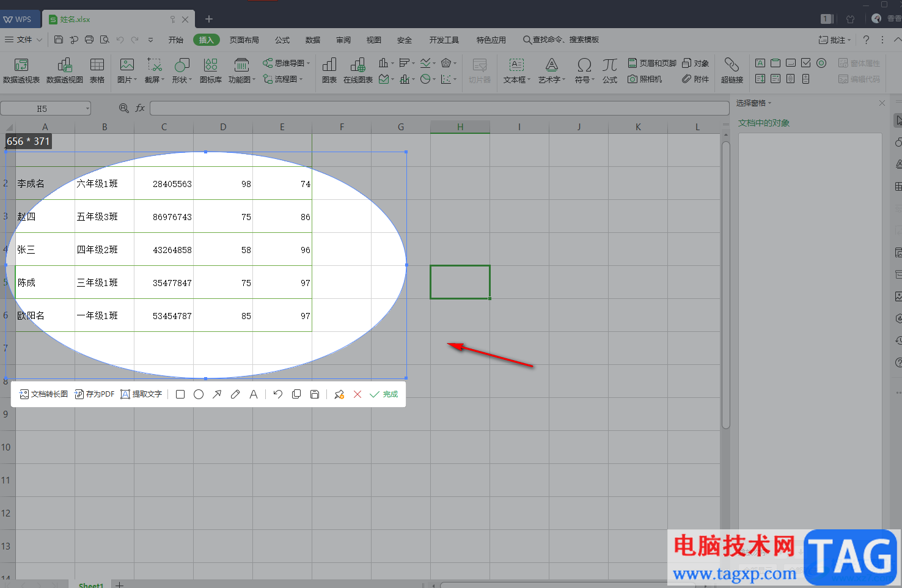Select the rectangle annotation tool in screenshot toolbar

coord(180,394)
